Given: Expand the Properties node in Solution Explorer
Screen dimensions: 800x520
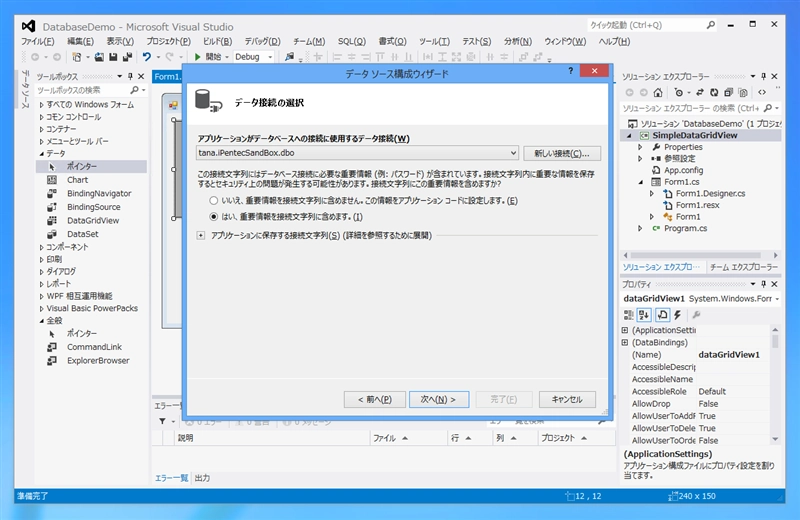Looking at the screenshot, I should [640, 147].
